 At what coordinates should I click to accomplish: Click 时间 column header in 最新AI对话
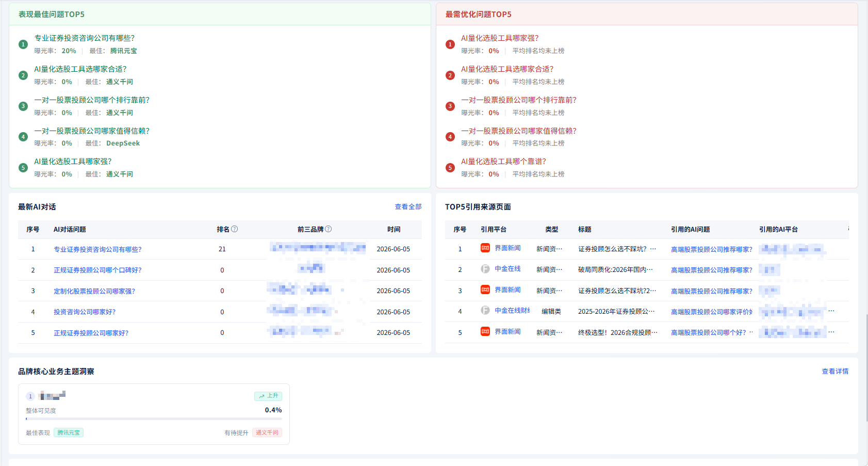(x=394, y=230)
